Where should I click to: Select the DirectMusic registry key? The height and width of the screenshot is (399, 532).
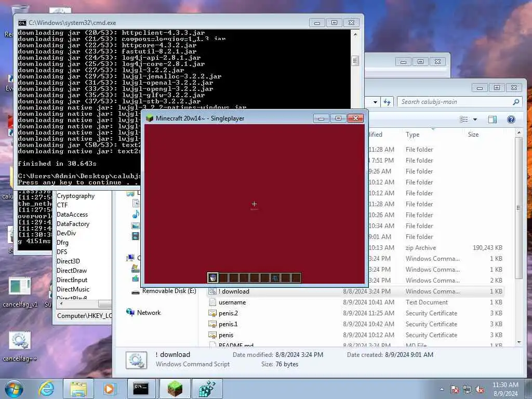73,289
